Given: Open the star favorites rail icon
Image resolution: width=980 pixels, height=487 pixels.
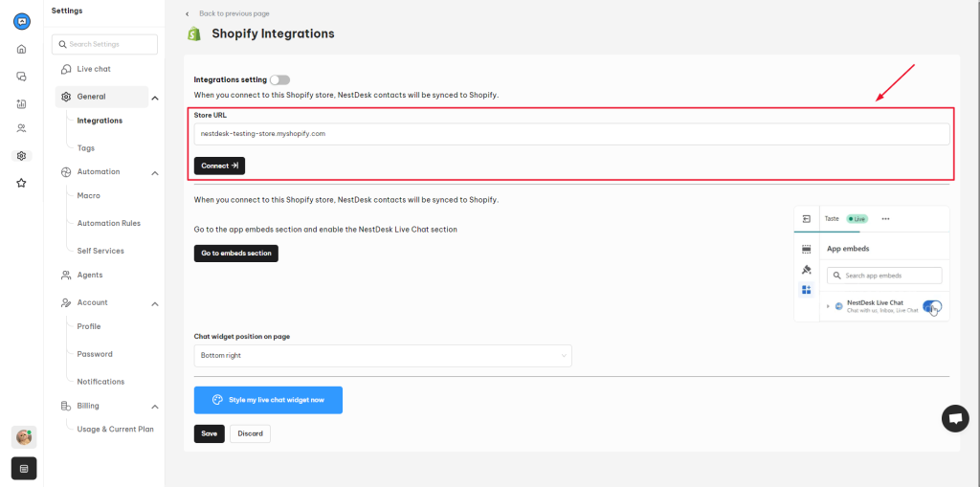Looking at the screenshot, I should click(21, 183).
